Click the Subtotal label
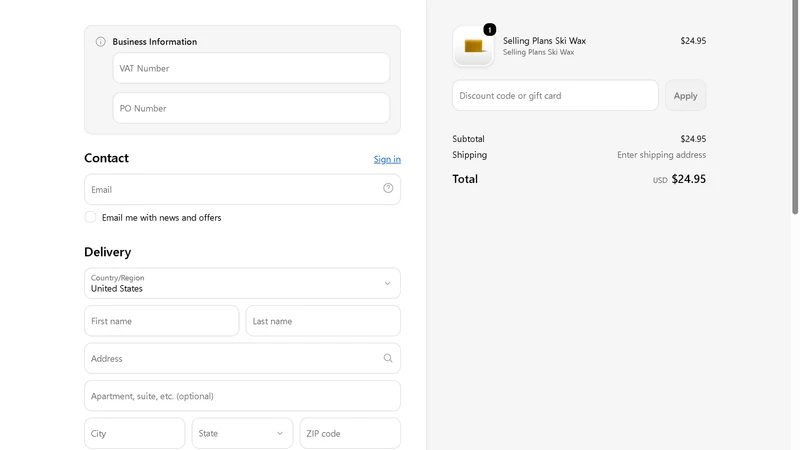The image size is (800, 450). click(x=468, y=139)
